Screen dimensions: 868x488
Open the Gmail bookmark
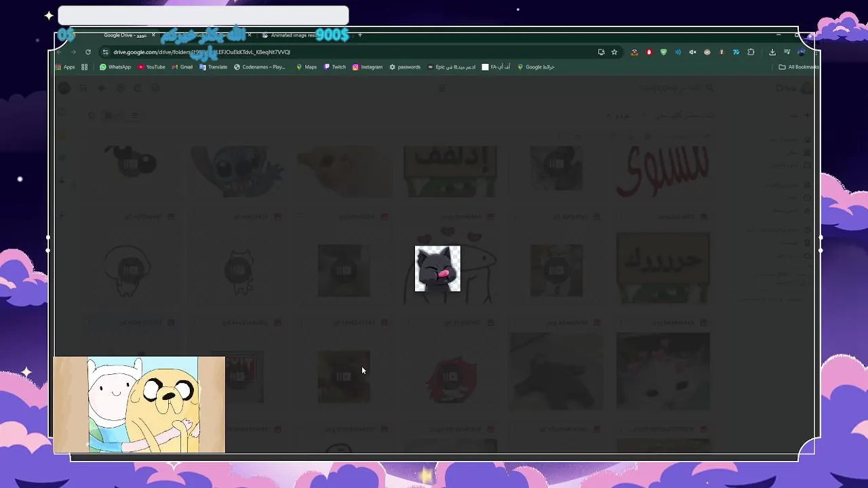tap(182, 67)
